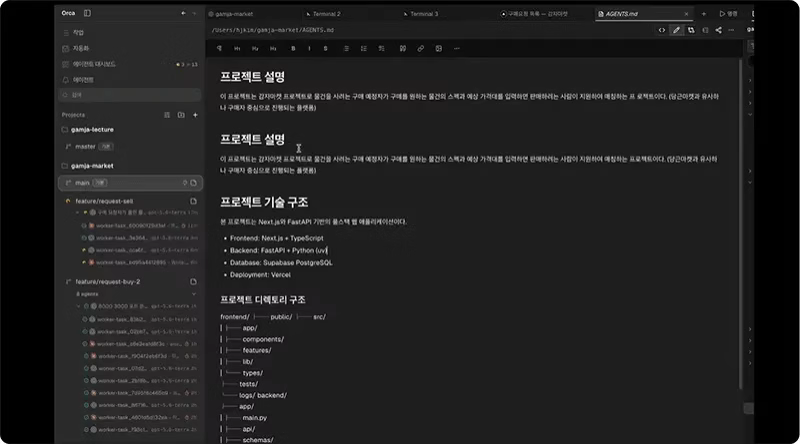Open a new tab with the plus
Viewport: 800px width, 444px height.
pos(704,14)
